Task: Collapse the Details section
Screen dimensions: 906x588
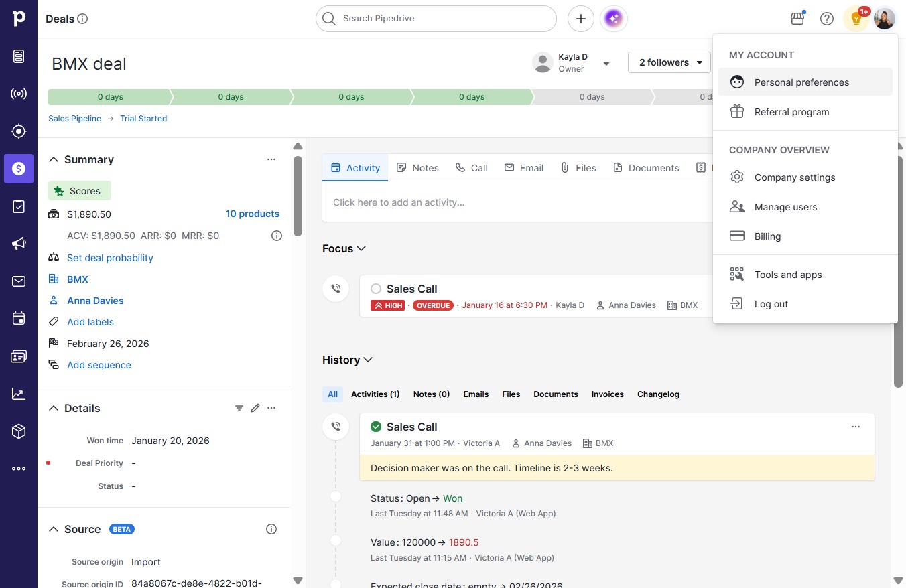Action: 54,408
